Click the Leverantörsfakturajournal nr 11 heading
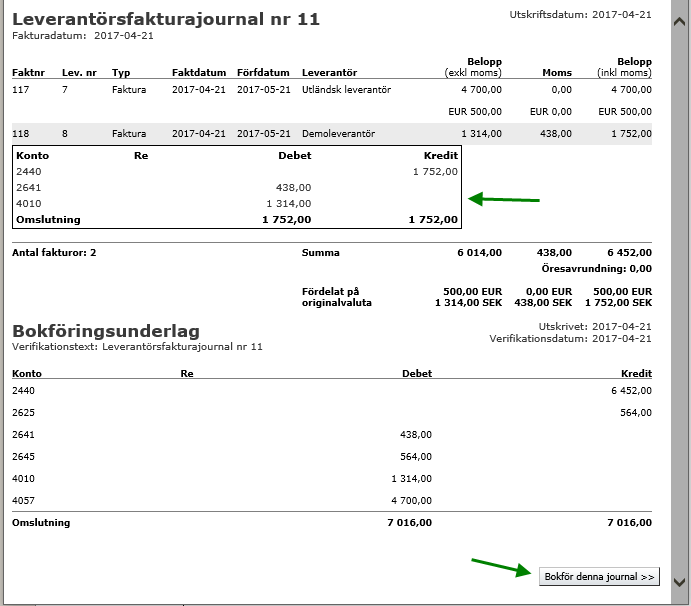This screenshot has width=691, height=606. [x=166, y=19]
